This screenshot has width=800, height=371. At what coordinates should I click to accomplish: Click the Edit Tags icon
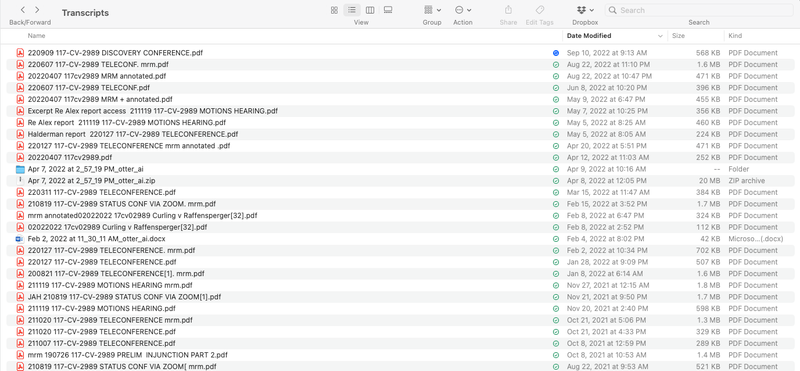click(x=539, y=10)
